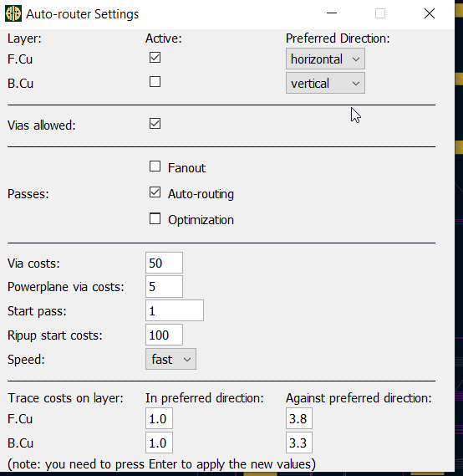This screenshot has width=463, height=476.
Task: Enable the B.Cu layer Active checkbox
Action: point(155,82)
